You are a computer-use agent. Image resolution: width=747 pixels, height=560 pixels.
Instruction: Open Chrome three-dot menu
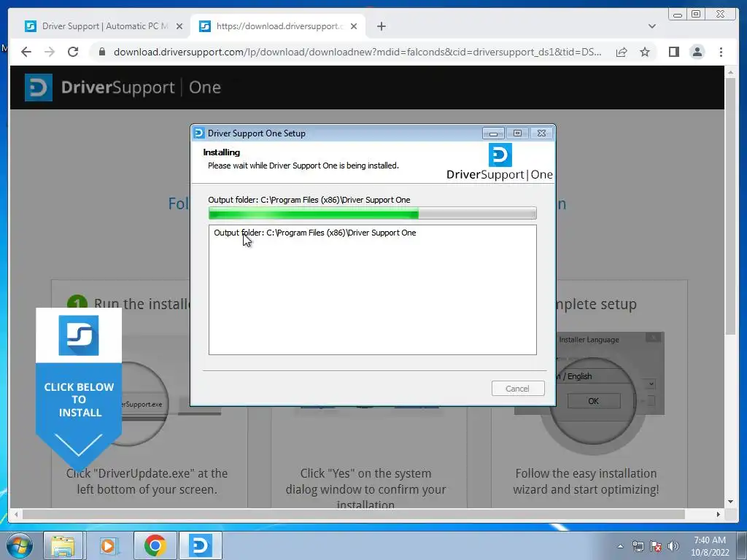click(721, 52)
